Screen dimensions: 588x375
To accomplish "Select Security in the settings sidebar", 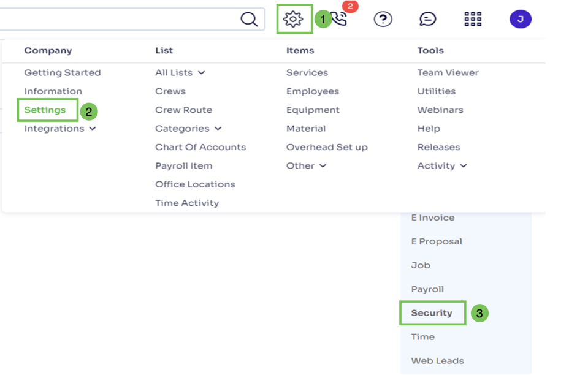I will 432,313.
